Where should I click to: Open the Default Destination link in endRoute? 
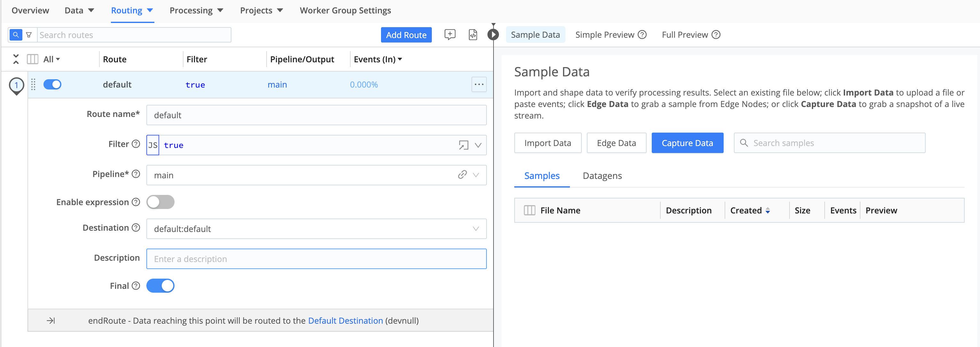pyautogui.click(x=345, y=320)
